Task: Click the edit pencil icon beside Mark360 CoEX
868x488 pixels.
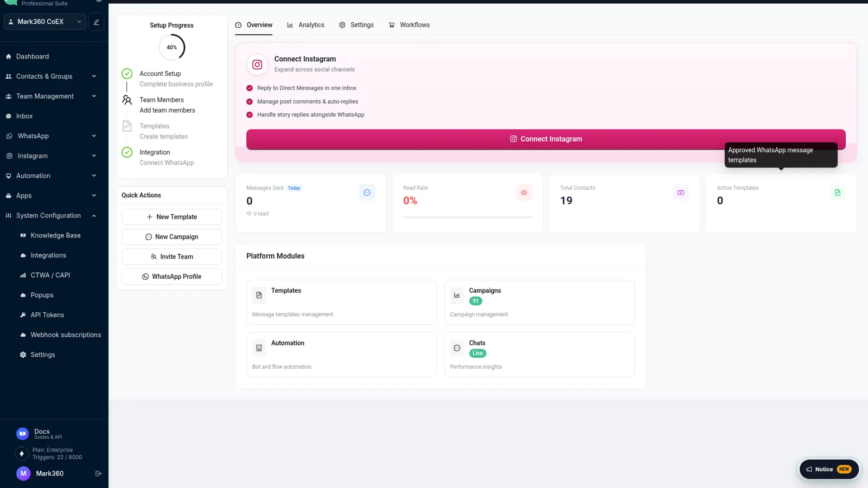Action: pos(96,22)
